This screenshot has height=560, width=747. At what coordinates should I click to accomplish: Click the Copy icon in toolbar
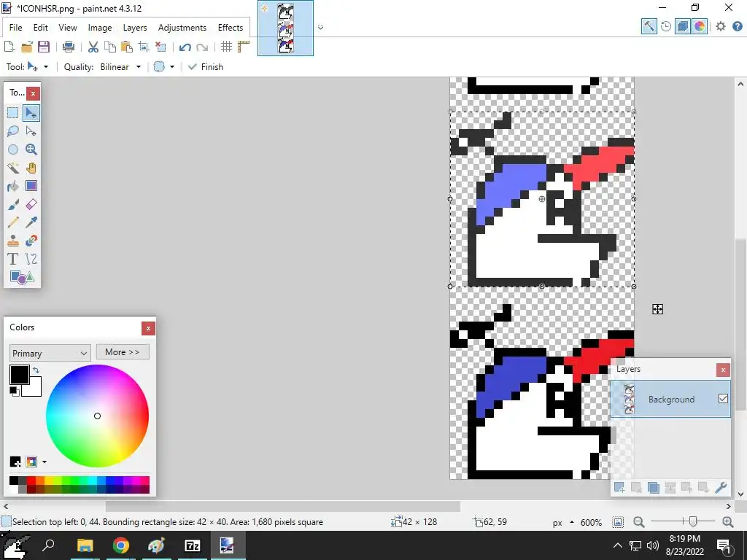tap(110, 47)
